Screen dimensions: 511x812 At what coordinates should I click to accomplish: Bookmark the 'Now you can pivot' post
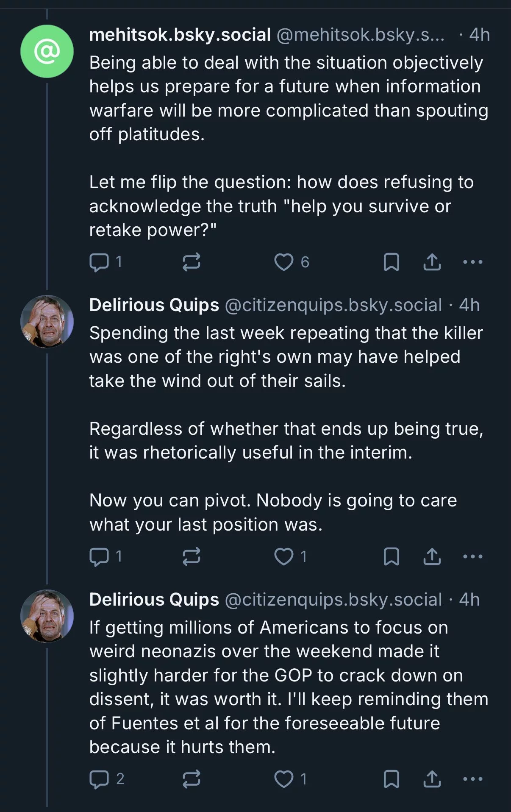(391, 556)
